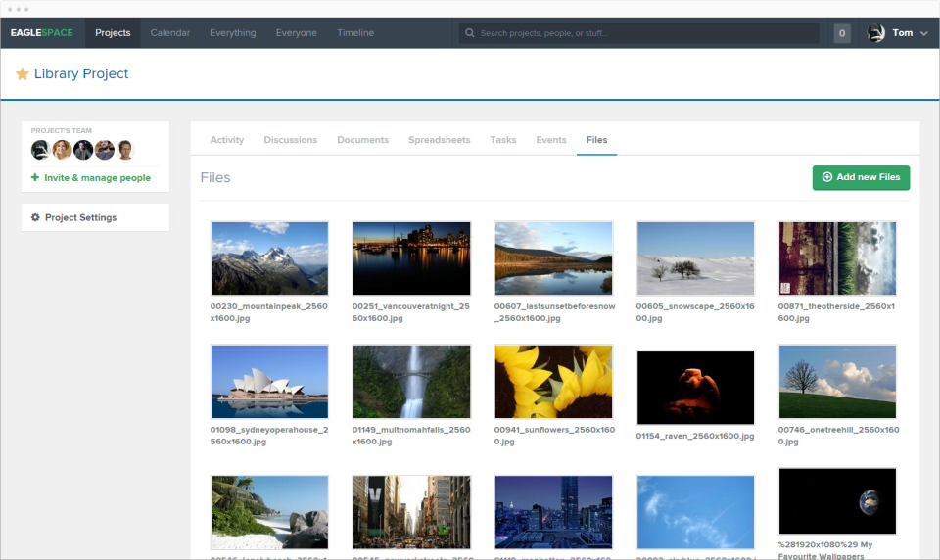Select the third team member avatar
This screenshot has width=940, height=560.
click(x=83, y=149)
